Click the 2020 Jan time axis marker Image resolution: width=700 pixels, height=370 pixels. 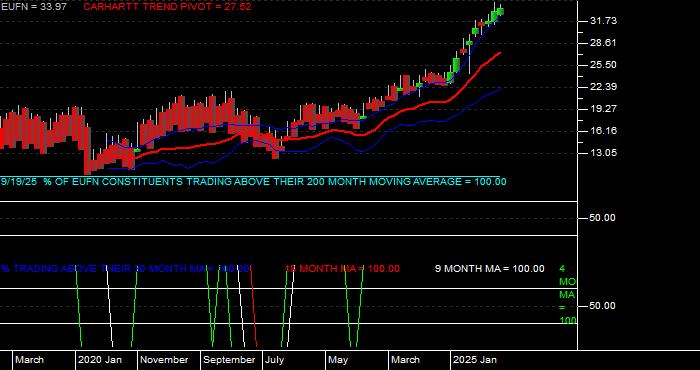click(x=100, y=360)
